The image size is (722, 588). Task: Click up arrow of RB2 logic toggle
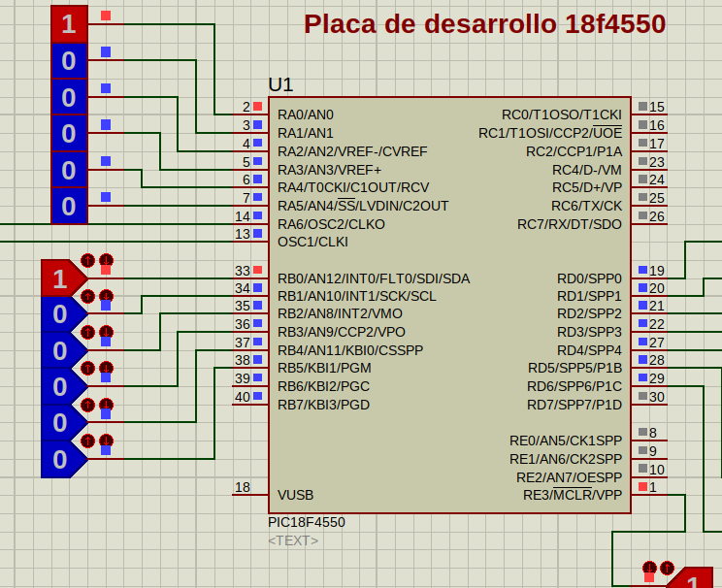pos(87,332)
